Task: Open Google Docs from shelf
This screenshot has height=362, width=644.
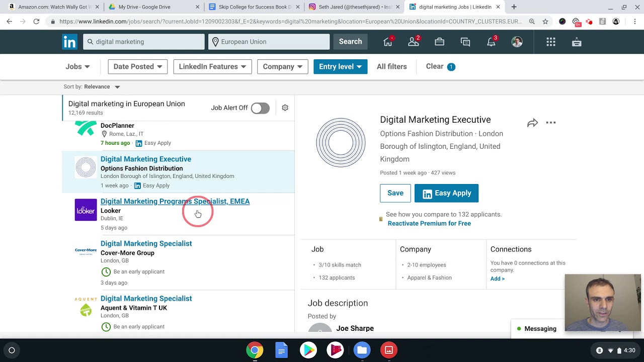Action: pyautogui.click(x=281, y=350)
